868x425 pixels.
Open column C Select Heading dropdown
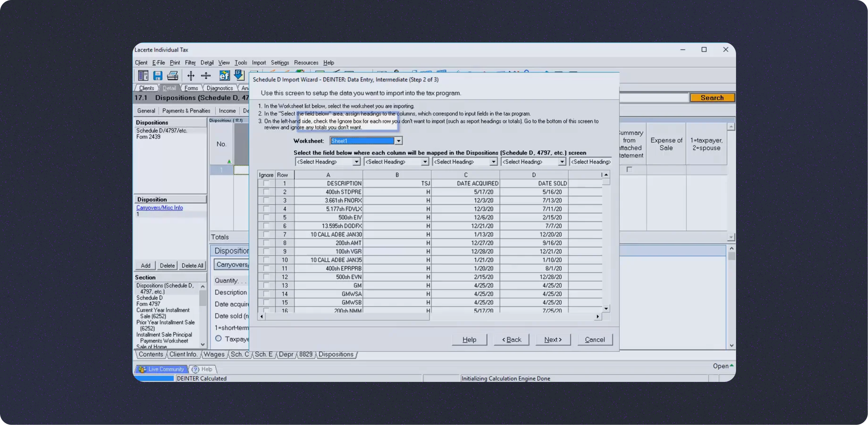(493, 162)
